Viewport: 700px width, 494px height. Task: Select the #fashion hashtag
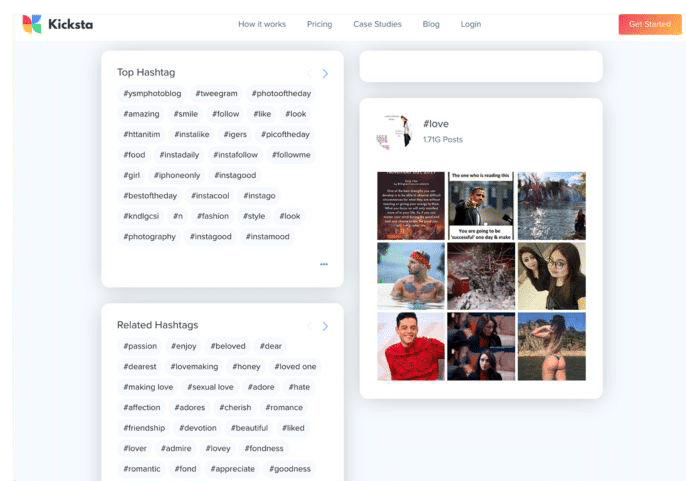(x=213, y=216)
